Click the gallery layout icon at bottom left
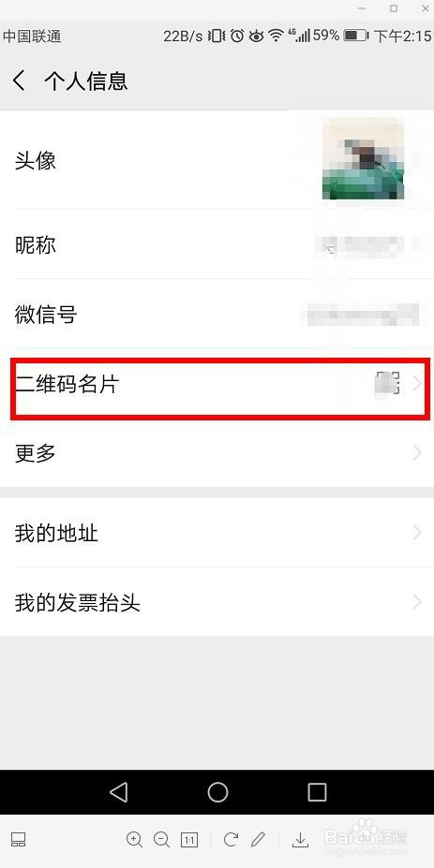The width and height of the screenshot is (434, 868). click(19, 840)
